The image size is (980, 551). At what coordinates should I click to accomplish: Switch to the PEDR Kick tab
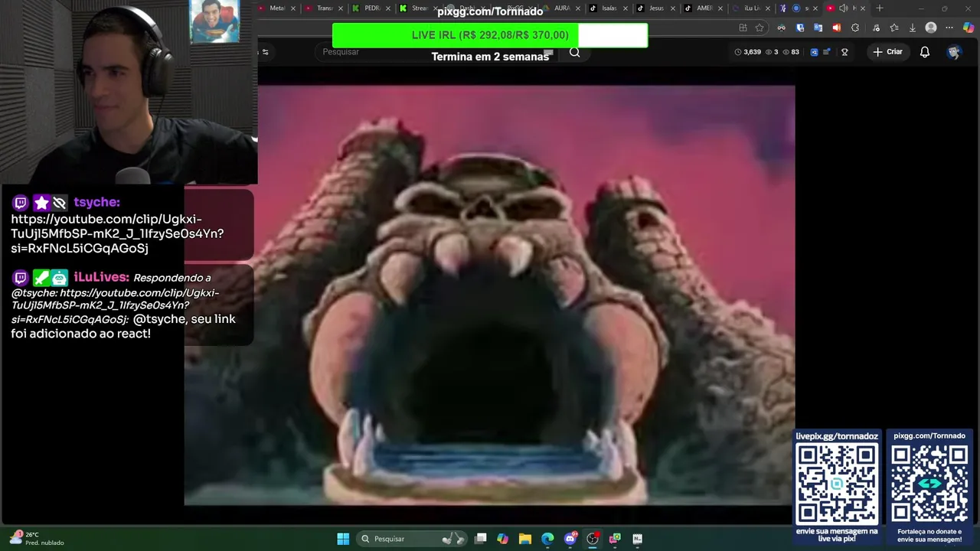(x=372, y=8)
